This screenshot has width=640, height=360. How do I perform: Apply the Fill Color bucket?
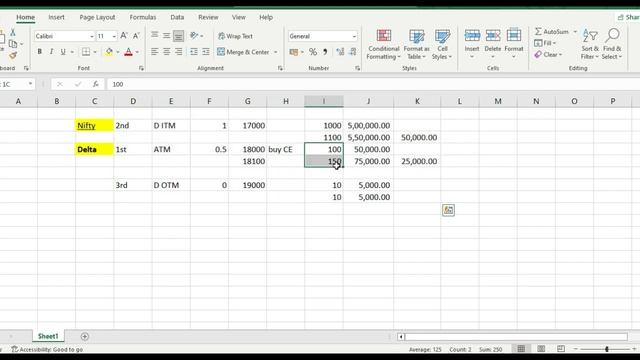[109, 52]
